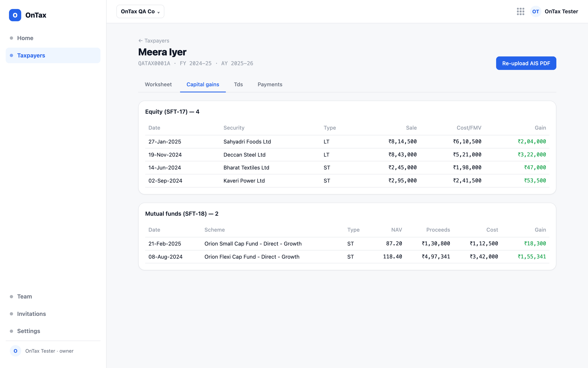Switch to the Worksheet tab

tap(158, 84)
